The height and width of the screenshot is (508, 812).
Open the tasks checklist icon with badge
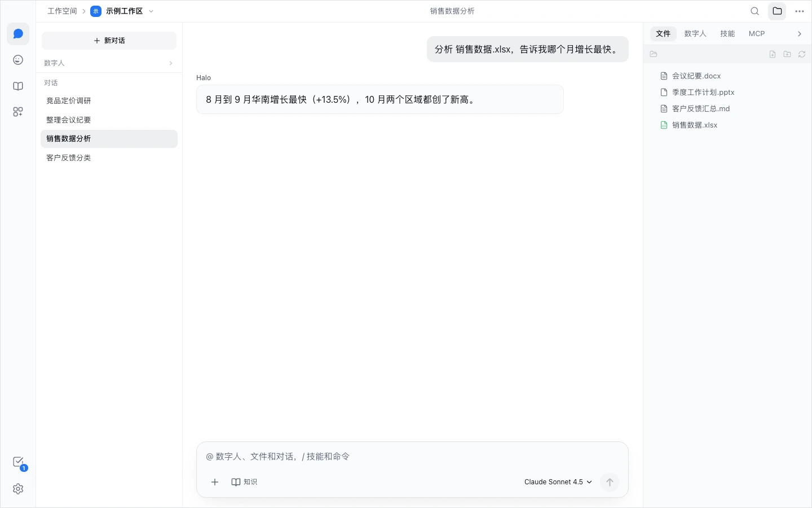click(x=18, y=462)
